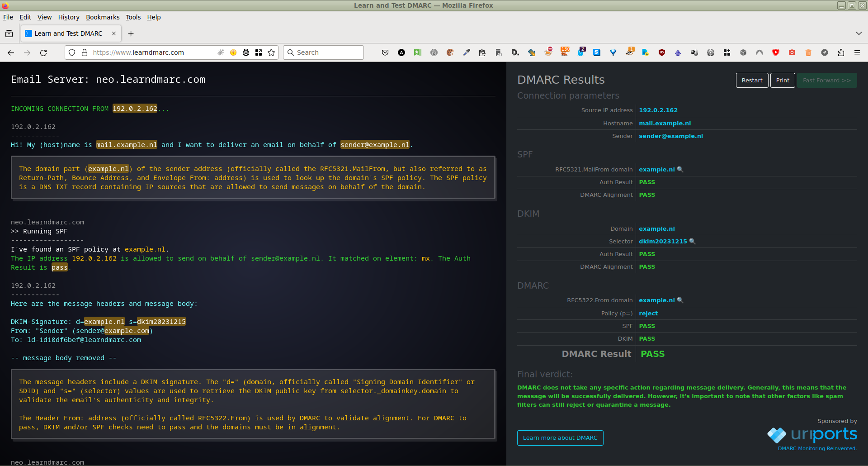Viewport: 868px width, 466px height.
Task: Open the tracking protection shield in address bar
Action: (x=72, y=52)
